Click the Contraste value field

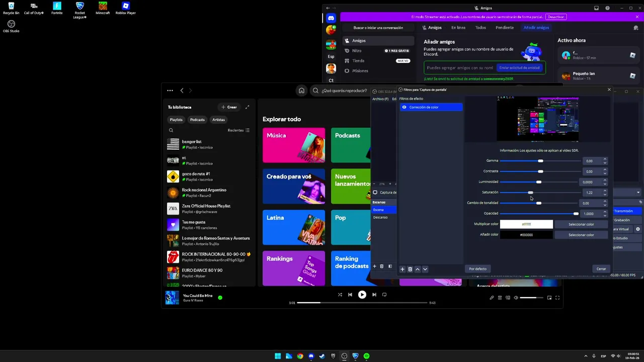592,171
